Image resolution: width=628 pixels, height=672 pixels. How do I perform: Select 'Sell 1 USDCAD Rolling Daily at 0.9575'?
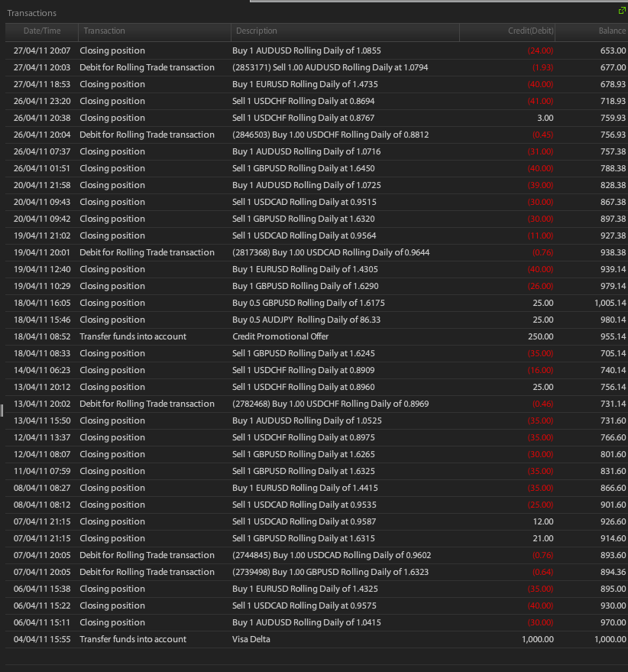point(304,605)
